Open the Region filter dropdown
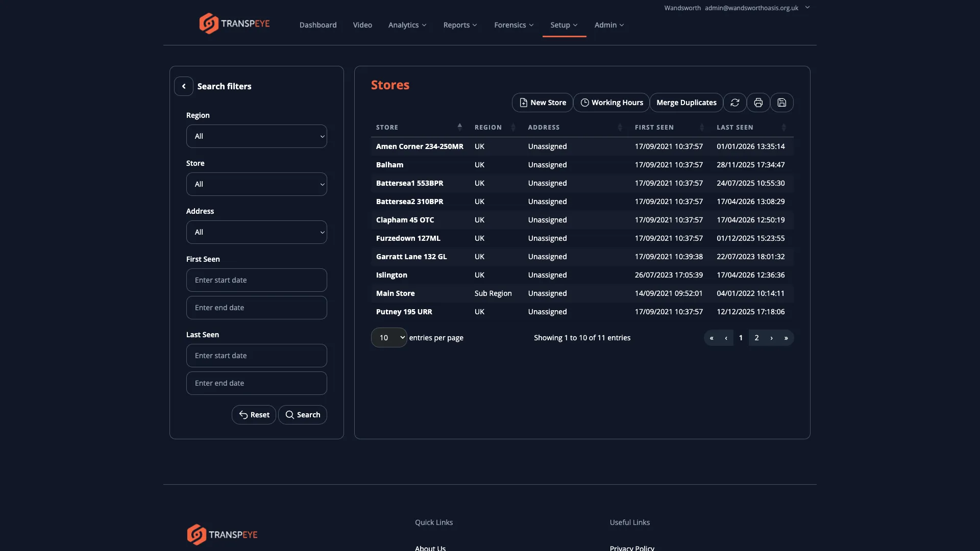Image resolution: width=980 pixels, height=551 pixels. click(256, 136)
